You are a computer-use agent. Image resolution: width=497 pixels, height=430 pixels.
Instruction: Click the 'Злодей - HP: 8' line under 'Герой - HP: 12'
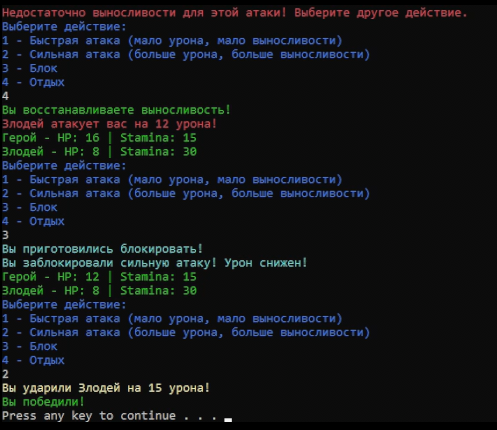[x=99, y=291]
